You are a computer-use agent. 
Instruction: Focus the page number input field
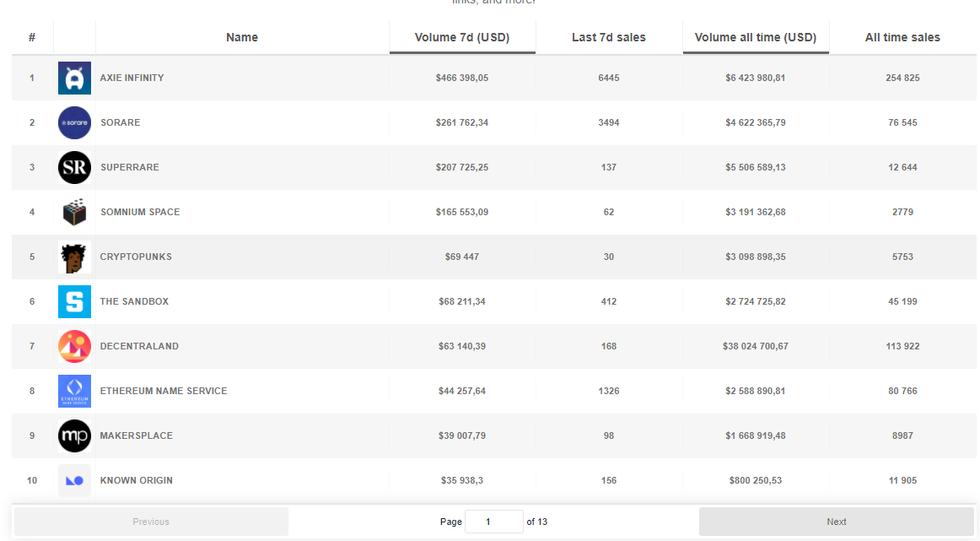pyautogui.click(x=493, y=522)
